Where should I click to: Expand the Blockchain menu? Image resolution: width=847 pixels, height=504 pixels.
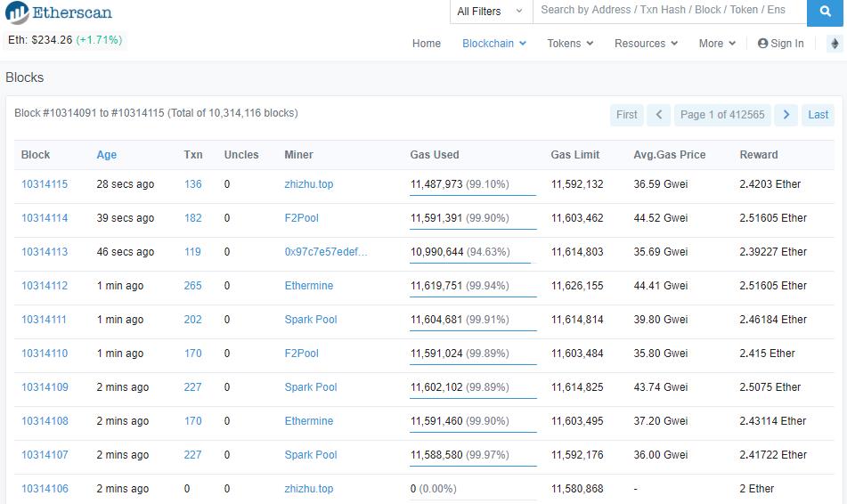494,44
